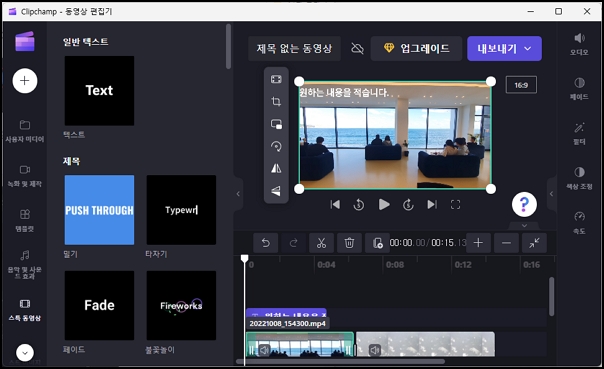Click the 0:08 mark on timeline ruler
Viewport: 604px width, 369px height.
(395, 265)
